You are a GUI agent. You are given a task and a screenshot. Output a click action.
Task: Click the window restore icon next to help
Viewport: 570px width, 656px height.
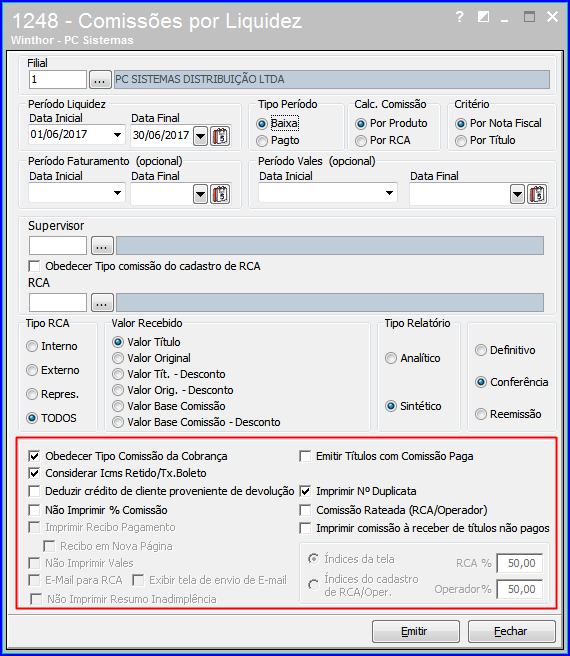(483, 17)
